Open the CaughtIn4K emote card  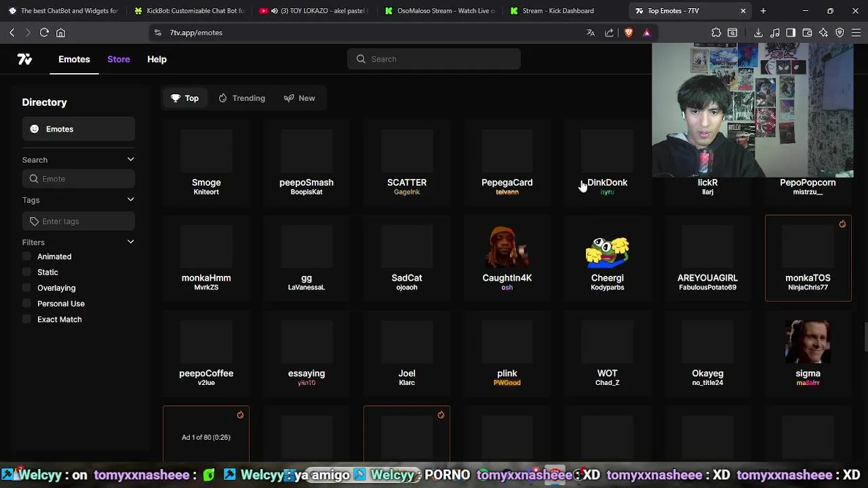(x=507, y=258)
